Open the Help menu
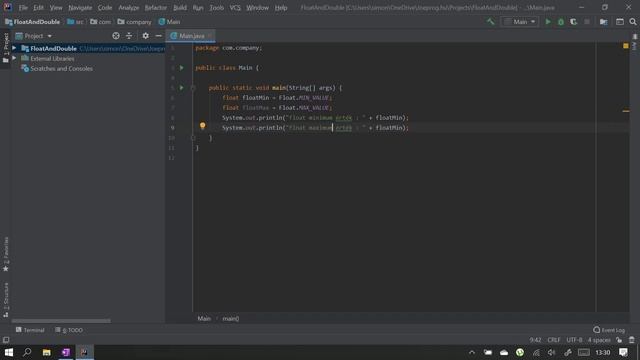 point(281,7)
